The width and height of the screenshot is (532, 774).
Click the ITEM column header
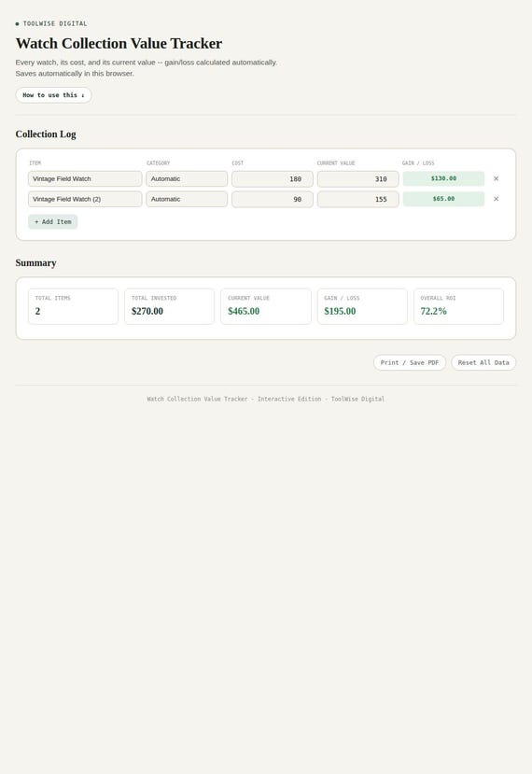(x=35, y=162)
